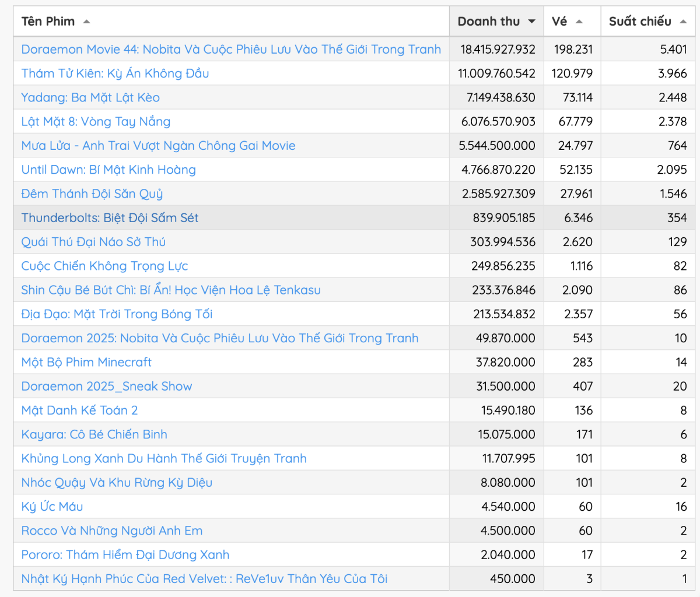The height and width of the screenshot is (597, 700).
Task: Open the Yadang: Ba Mặt Lật Kèo link
Action: point(90,97)
